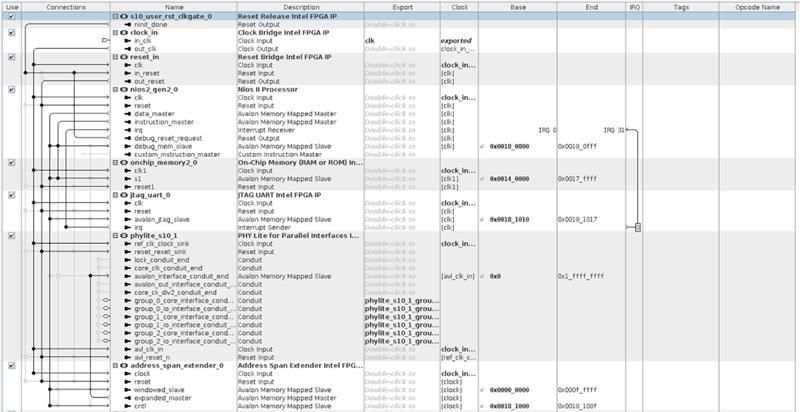Image resolution: width=800 pixels, height=412 pixels.
Task: Click the Export cell of data_master row
Action: tap(402, 114)
